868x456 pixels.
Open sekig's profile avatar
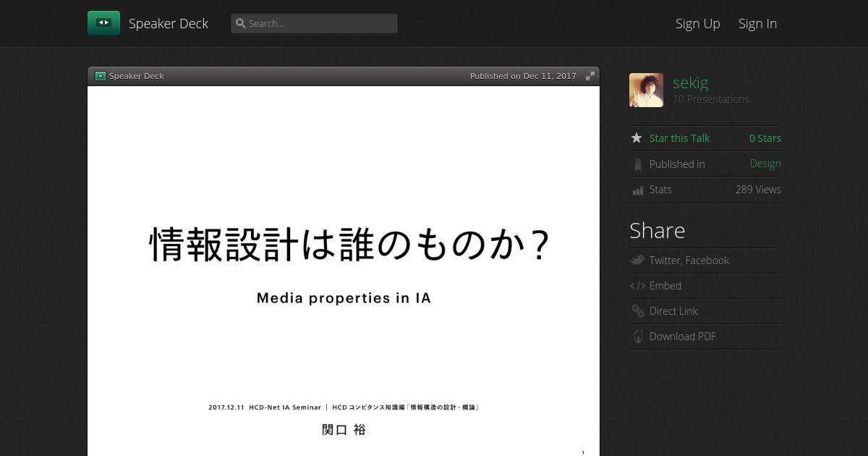(646, 90)
